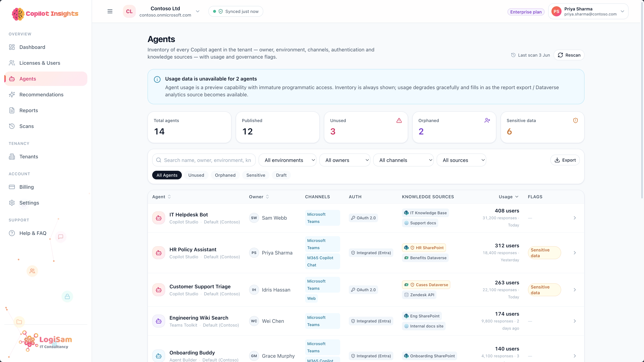Open the All channels dropdown
The height and width of the screenshot is (362, 644).
pyautogui.click(x=403, y=160)
